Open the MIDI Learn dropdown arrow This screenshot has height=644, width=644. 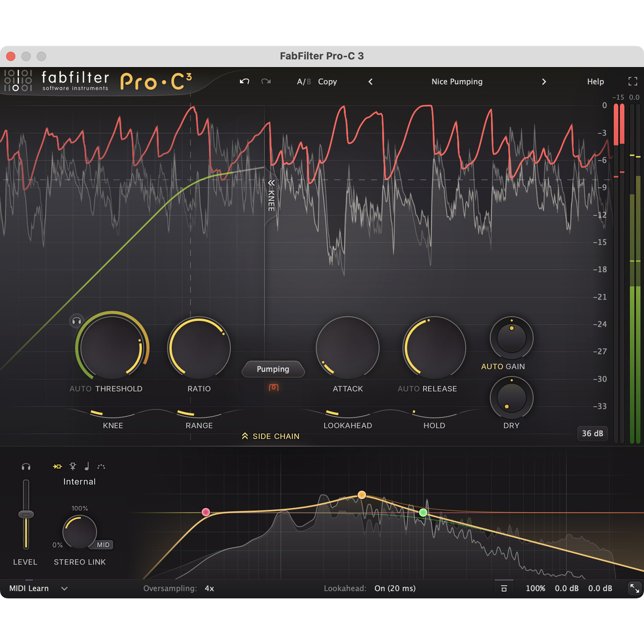[64, 588]
